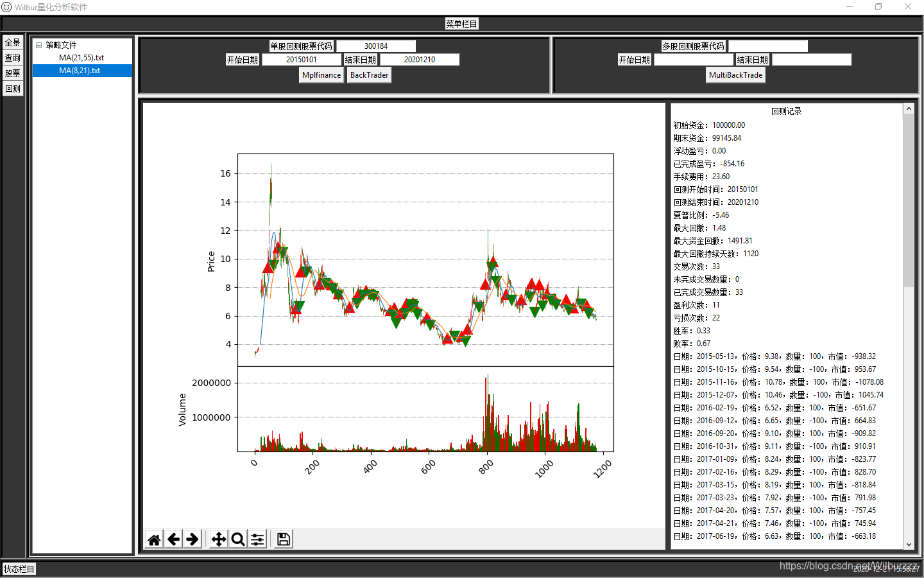Run the MultiBackTrade button
924x578 pixels.
[x=736, y=75]
